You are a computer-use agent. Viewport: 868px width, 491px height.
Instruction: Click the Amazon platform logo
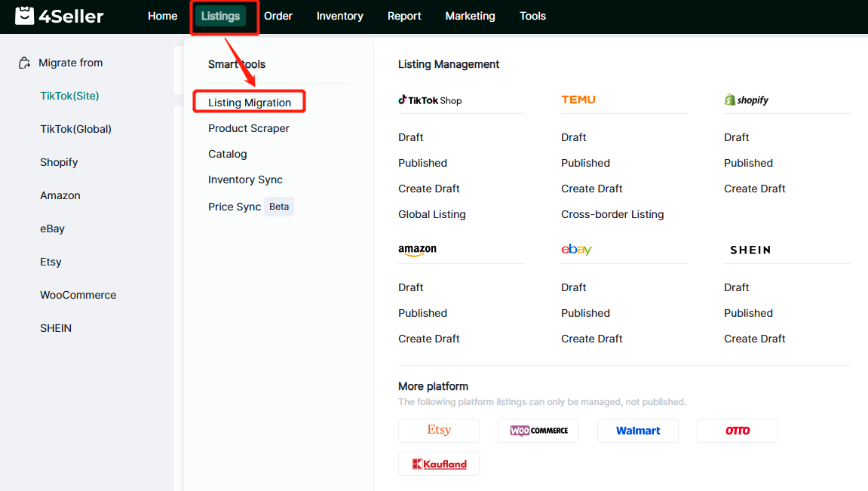[x=417, y=250]
